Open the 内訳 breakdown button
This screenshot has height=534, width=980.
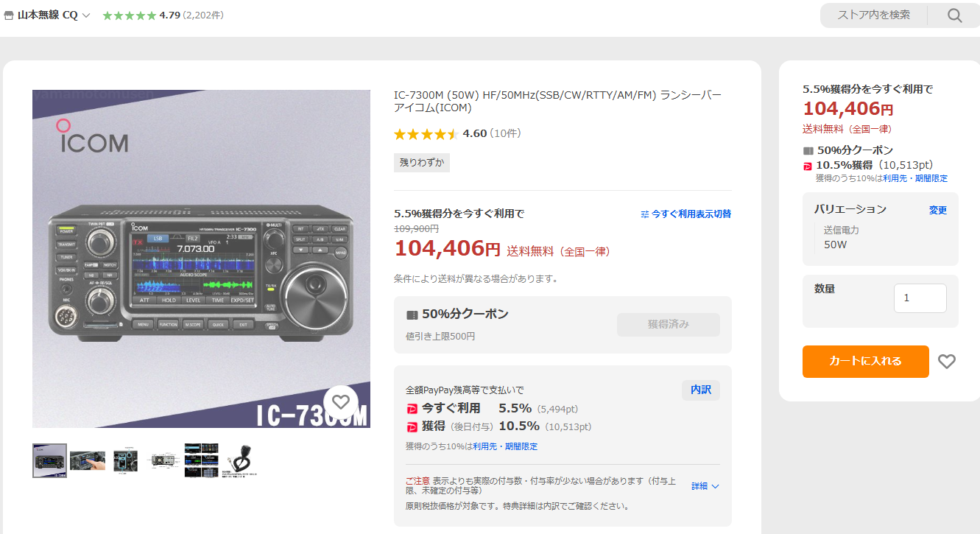(701, 390)
